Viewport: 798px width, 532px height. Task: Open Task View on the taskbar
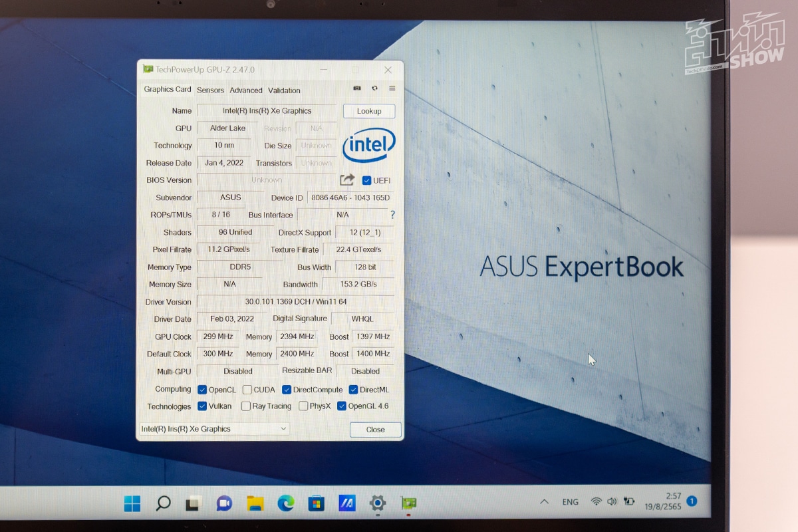tap(194, 503)
